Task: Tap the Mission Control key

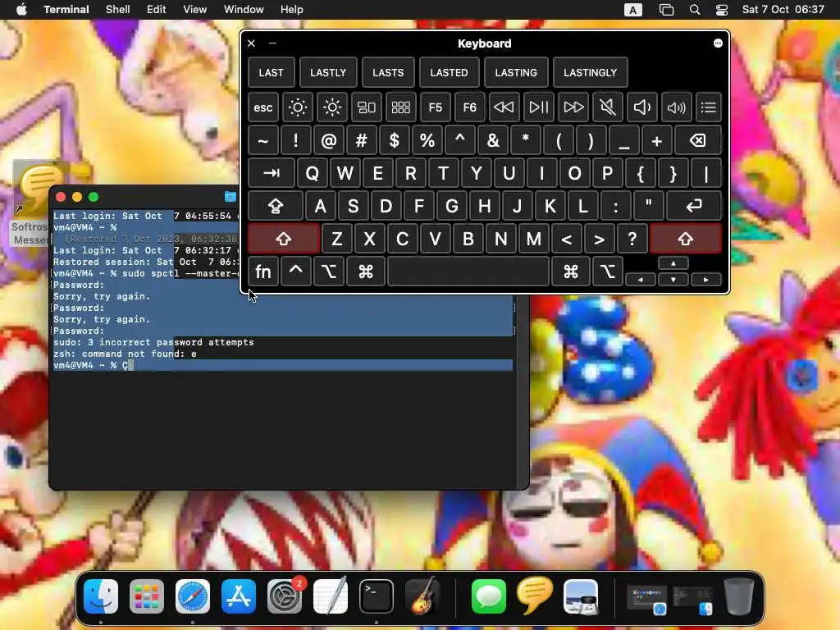Action: pos(367,107)
